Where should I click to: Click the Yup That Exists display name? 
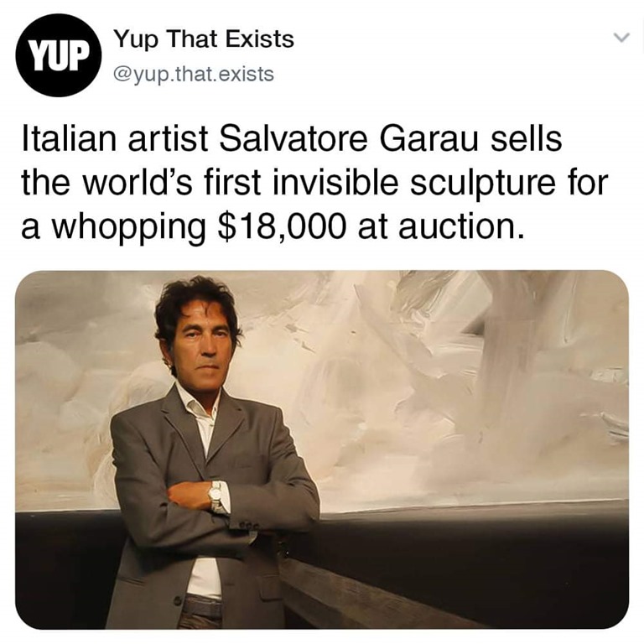click(x=204, y=39)
